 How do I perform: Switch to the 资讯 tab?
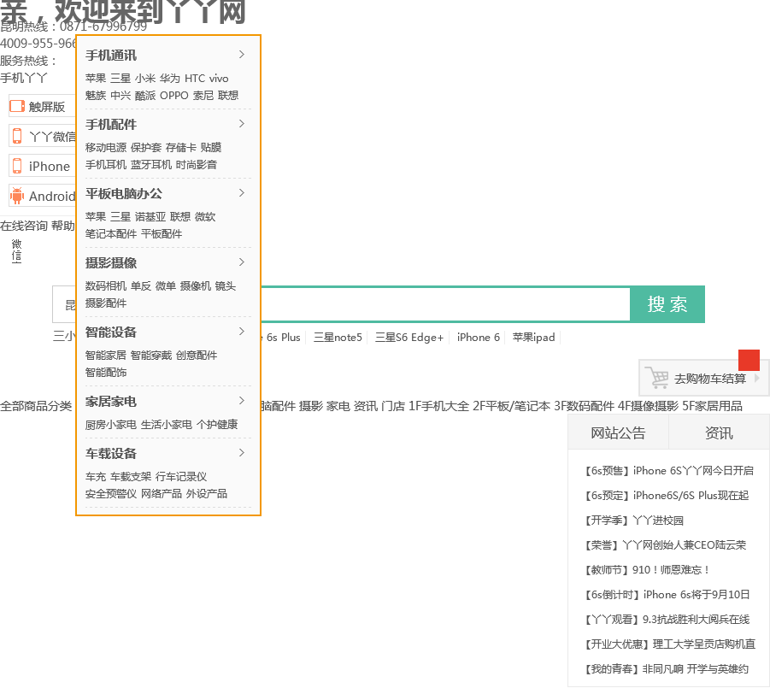pyautogui.click(x=719, y=432)
